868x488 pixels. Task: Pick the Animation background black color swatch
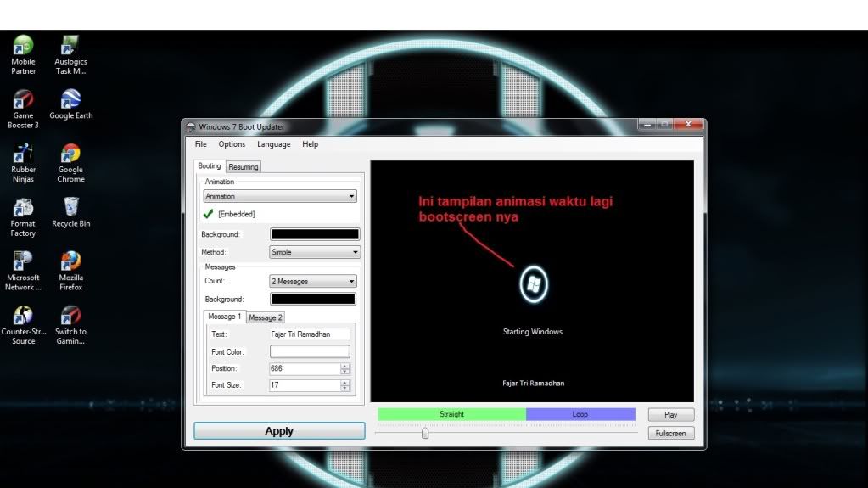coord(315,234)
